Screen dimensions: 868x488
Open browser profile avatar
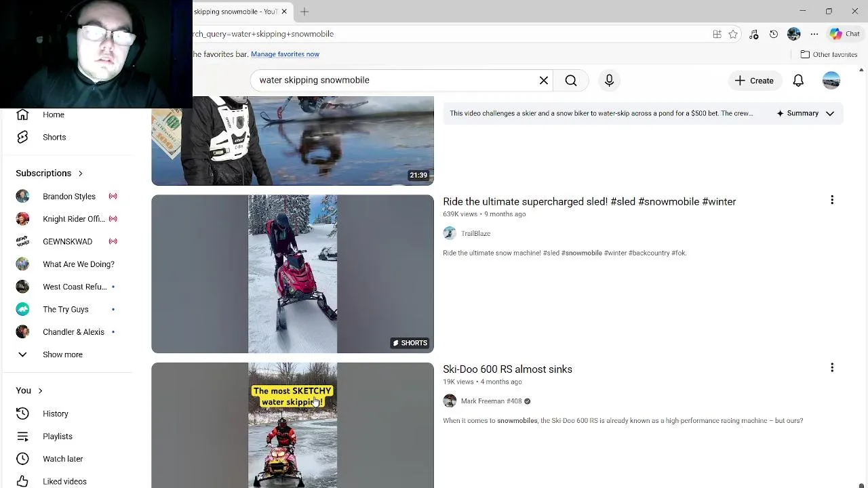click(x=794, y=34)
